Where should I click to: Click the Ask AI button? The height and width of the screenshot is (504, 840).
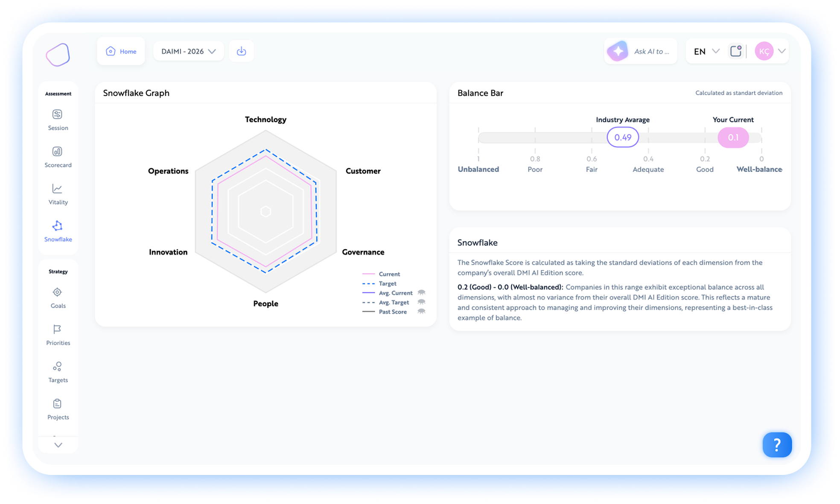pos(641,51)
